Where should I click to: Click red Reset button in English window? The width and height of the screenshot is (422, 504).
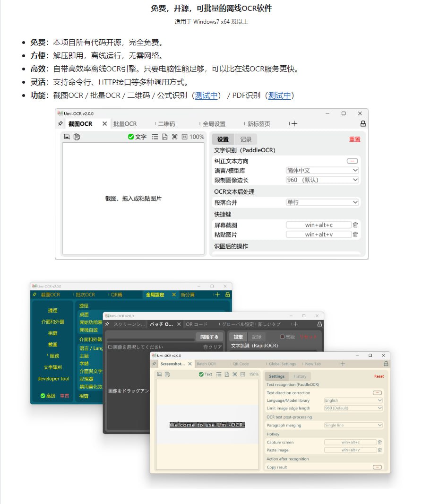[x=379, y=376]
